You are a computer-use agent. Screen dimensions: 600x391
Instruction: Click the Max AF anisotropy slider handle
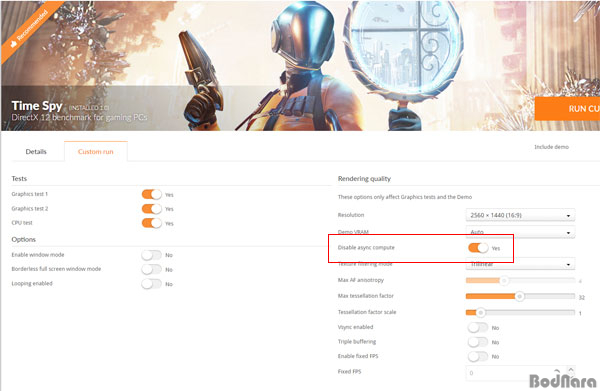click(504, 281)
